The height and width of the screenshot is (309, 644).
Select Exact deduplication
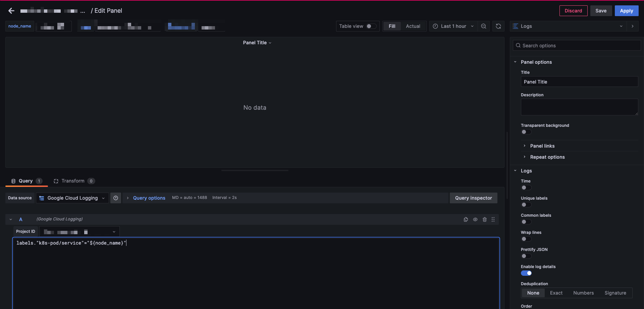click(x=556, y=293)
